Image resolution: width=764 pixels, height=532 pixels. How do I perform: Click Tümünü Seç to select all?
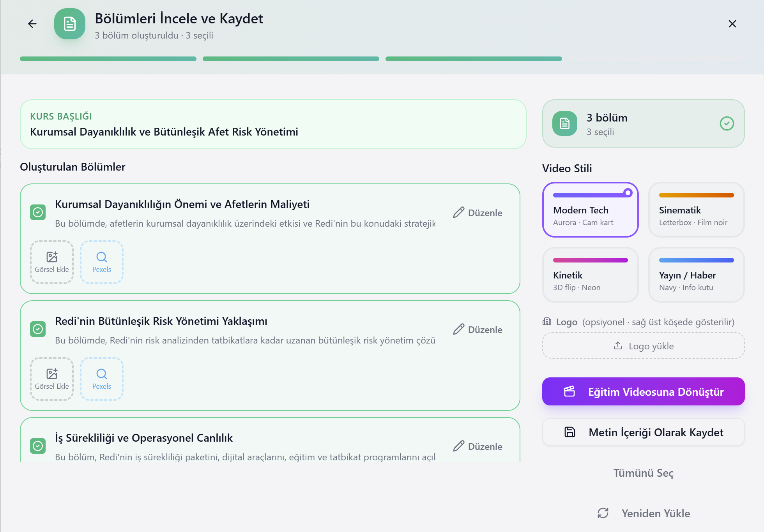coord(644,473)
